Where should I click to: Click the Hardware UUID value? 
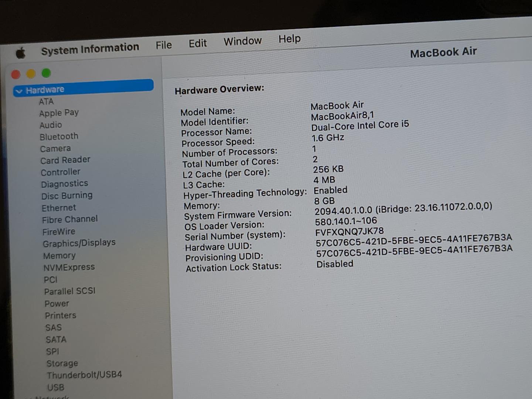(414, 240)
